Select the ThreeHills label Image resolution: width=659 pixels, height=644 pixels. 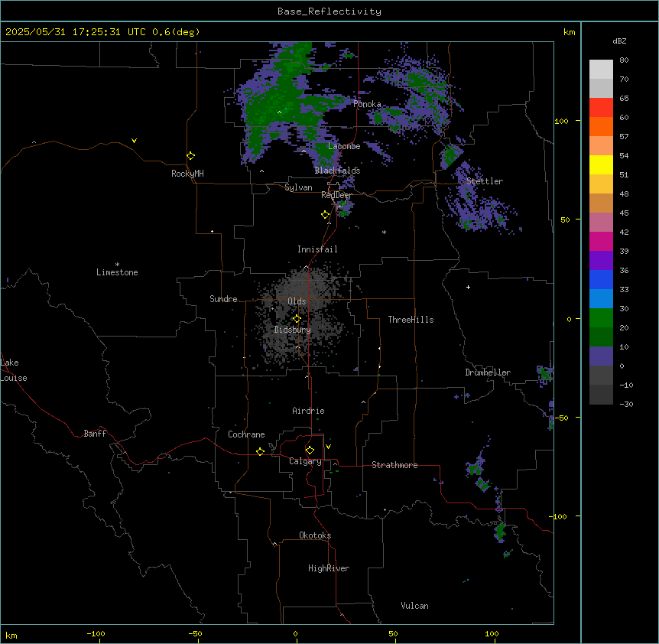[411, 320]
